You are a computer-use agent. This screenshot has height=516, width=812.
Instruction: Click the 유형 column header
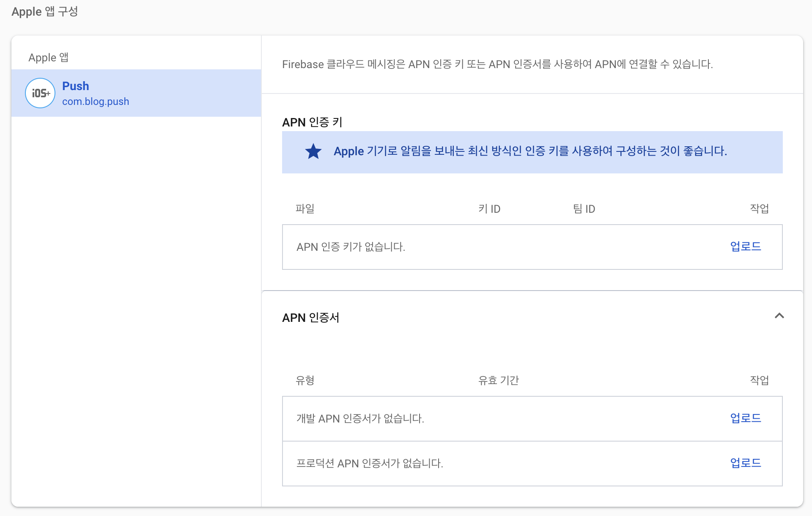click(305, 380)
